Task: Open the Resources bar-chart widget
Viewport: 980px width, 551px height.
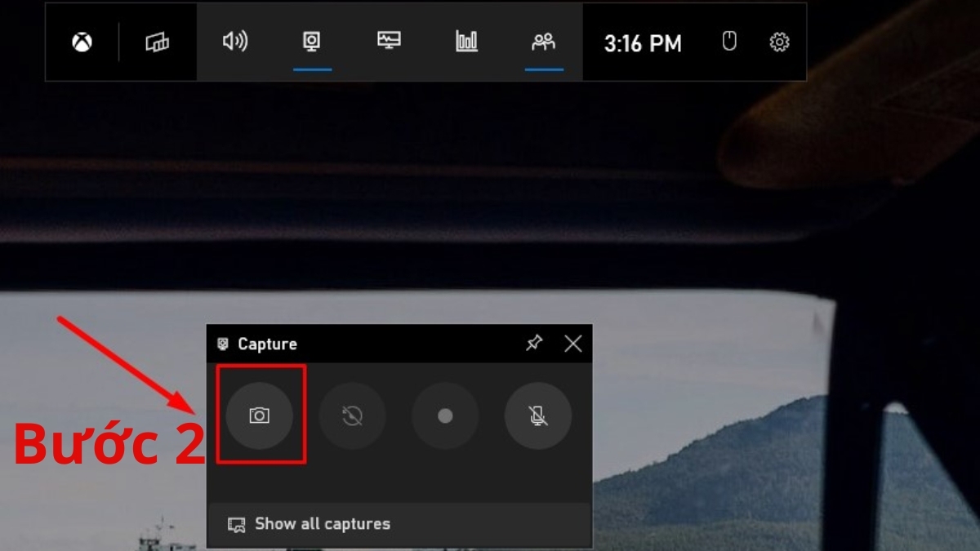Action: (466, 42)
